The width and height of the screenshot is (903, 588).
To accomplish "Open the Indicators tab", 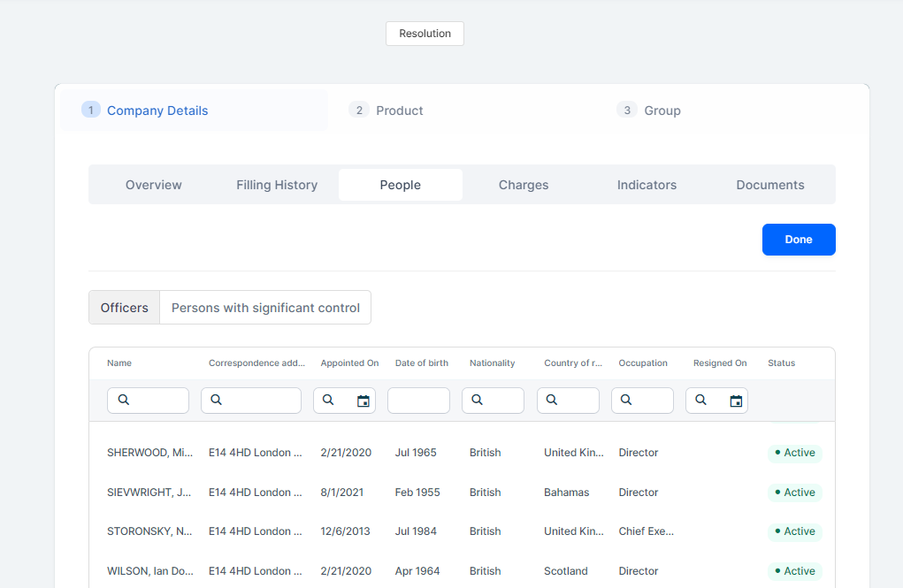I will pos(647,185).
